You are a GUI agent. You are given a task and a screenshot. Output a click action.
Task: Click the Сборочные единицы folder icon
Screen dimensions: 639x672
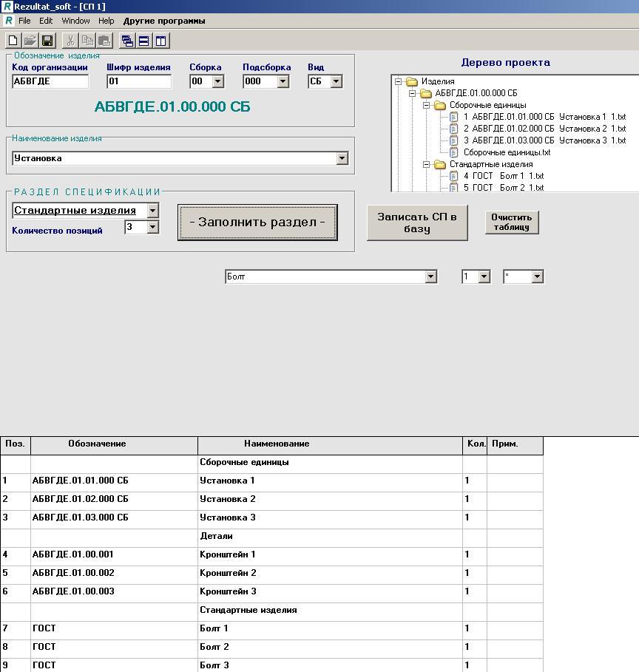tap(440, 106)
